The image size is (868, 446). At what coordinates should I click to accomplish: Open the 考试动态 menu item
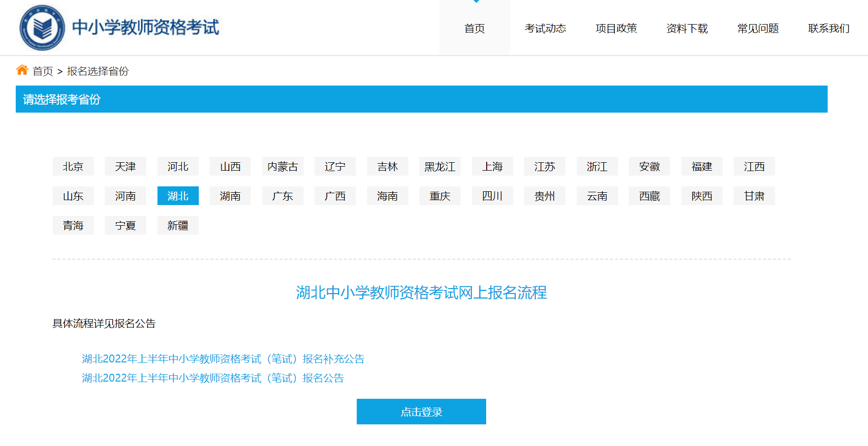click(545, 29)
